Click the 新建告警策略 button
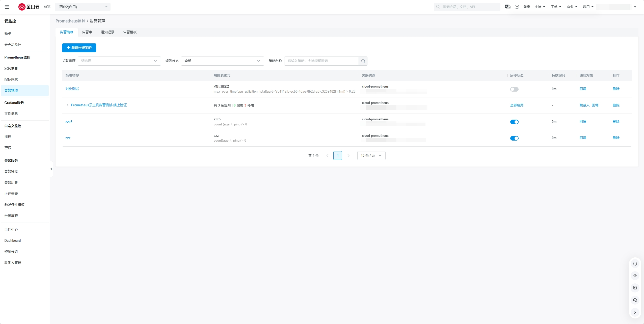The height and width of the screenshot is (324, 644). [x=79, y=48]
